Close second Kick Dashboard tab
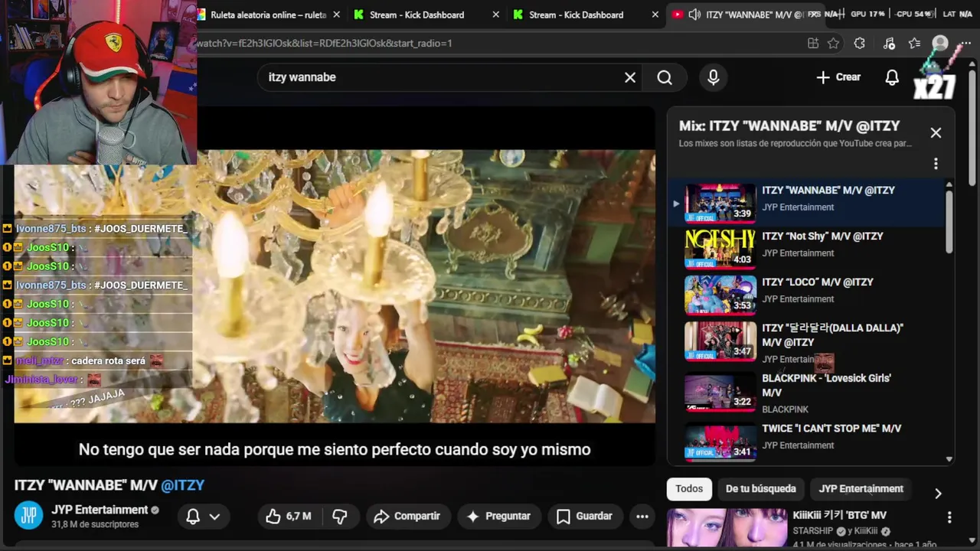Screen dimensions: 980x551 (x=655, y=15)
